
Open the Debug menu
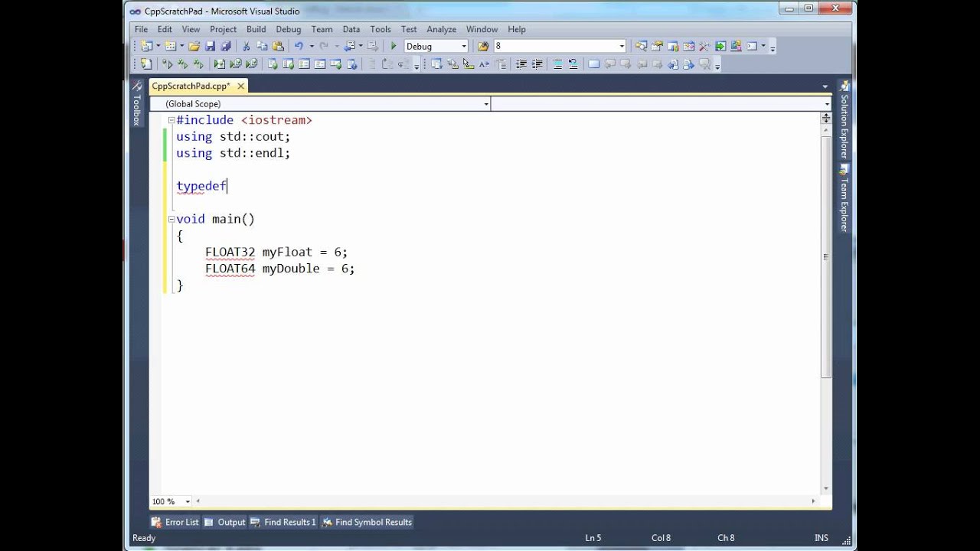click(288, 29)
